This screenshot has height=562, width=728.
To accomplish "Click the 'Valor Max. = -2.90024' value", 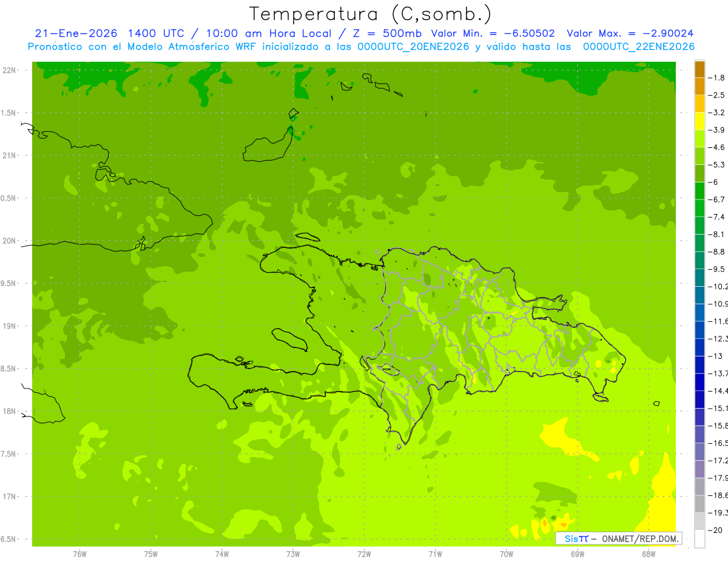I will [630, 33].
